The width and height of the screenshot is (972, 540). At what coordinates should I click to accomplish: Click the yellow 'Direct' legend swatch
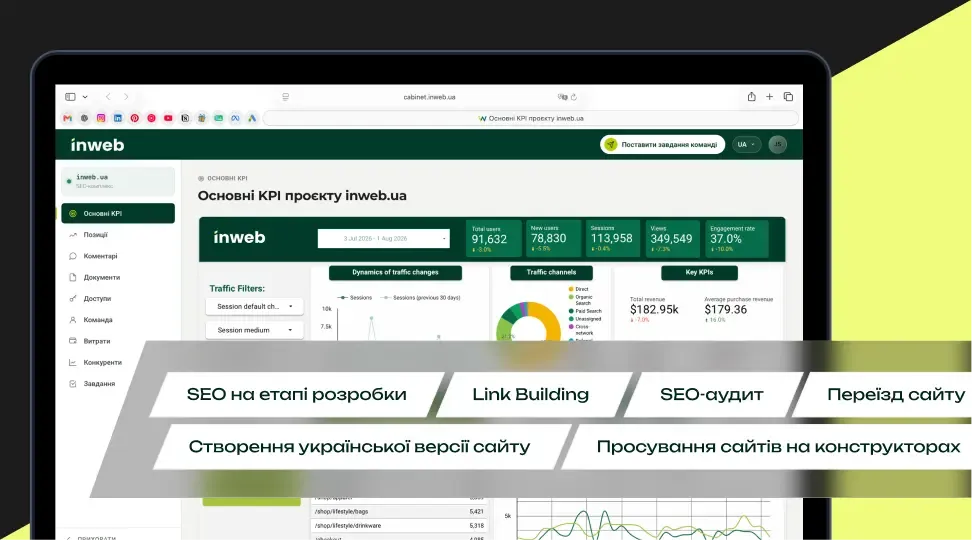click(x=571, y=290)
